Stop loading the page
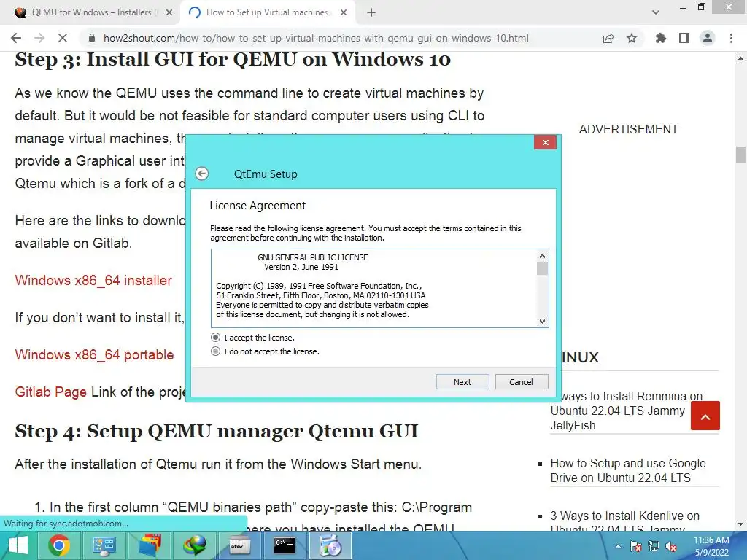747x560 pixels. (x=63, y=38)
